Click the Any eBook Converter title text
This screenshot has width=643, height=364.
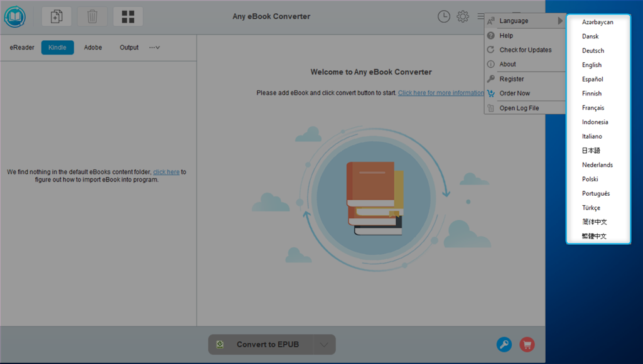[x=271, y=16]
